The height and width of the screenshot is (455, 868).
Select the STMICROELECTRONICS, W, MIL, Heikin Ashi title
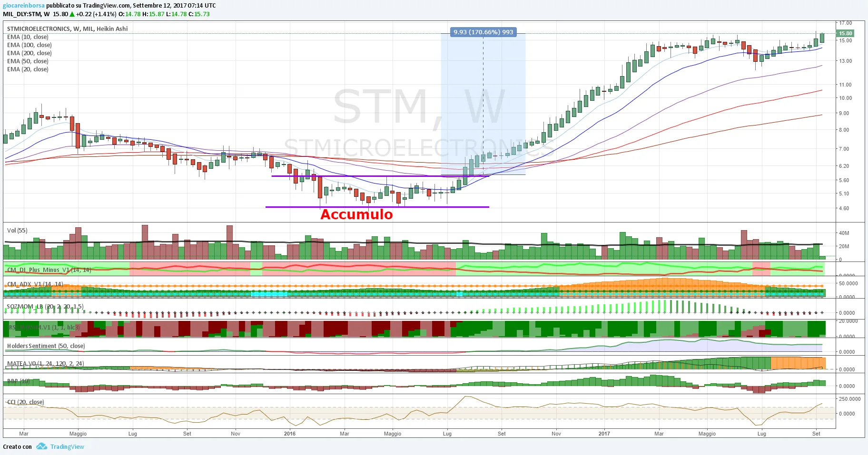[x=67, y=29]
